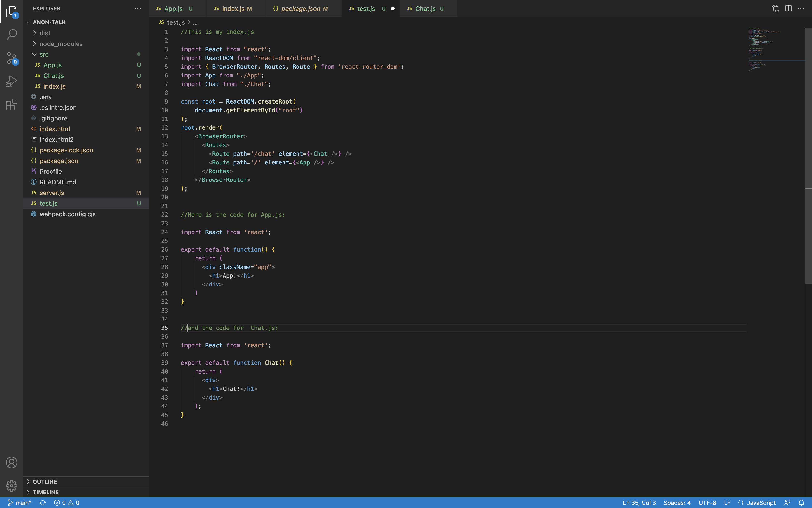Open errors and warnings count in status bar
Viewport: 812px width, 508px height.
[x=67, y=503]
